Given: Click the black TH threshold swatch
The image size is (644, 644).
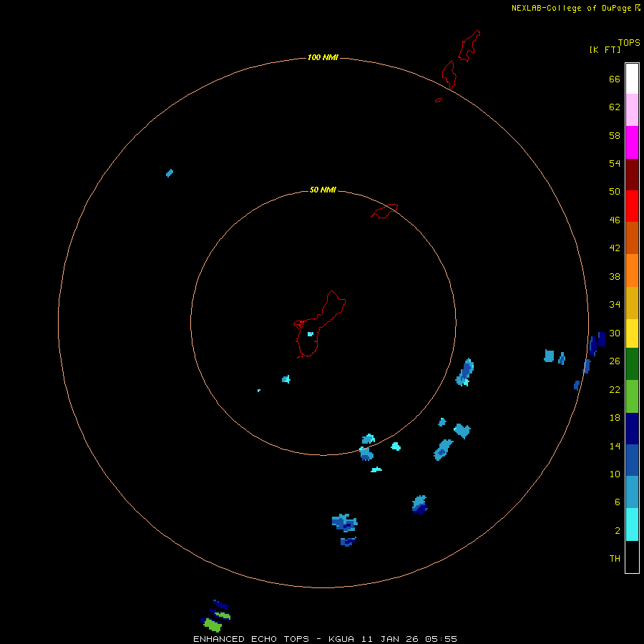Looking at the screenshot, I should [x=632, y=557].
